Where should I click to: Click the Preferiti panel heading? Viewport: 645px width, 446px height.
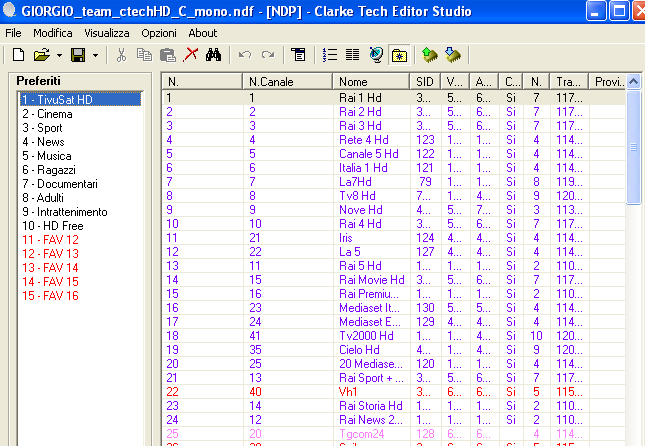point(38,81)
